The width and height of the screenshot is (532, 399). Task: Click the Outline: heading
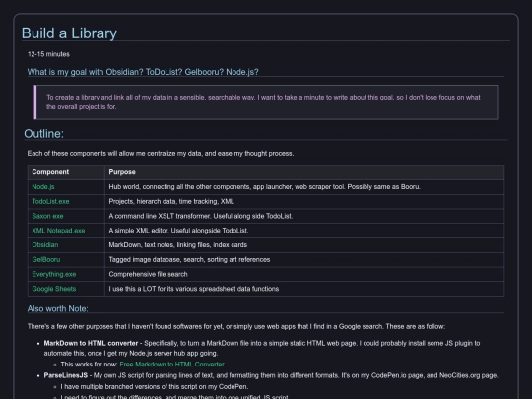pyautogui.click(x=43, y=134)
